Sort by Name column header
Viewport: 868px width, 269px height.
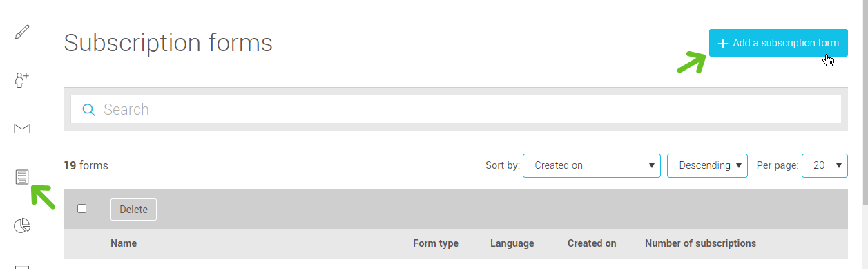(x=124, y=243)
